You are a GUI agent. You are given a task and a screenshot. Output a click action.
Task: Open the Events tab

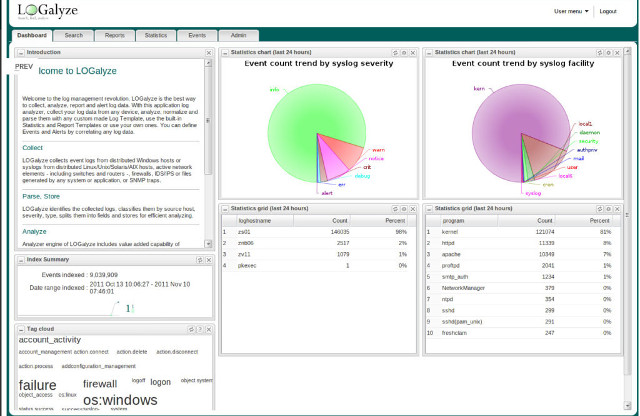[x=197, y=35]
